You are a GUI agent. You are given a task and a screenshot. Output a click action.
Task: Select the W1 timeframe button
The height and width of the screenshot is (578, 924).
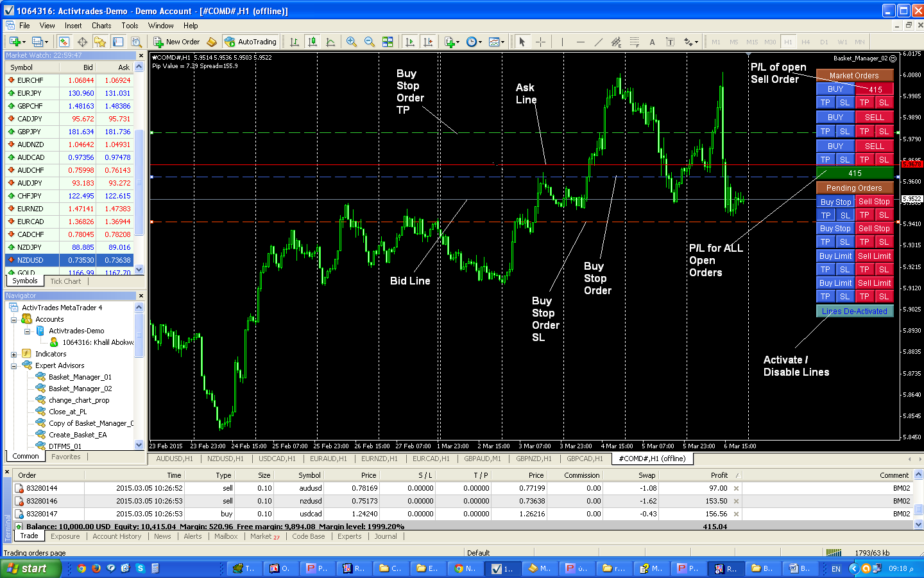point(843,42)
